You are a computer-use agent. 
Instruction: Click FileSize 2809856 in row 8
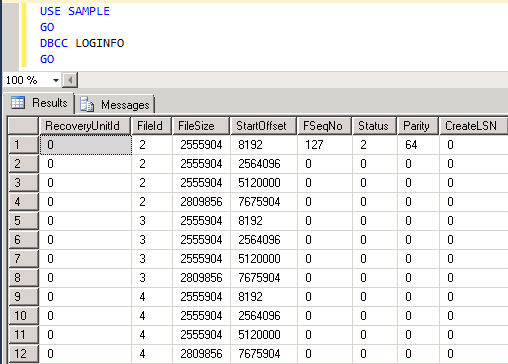(201, 278)
